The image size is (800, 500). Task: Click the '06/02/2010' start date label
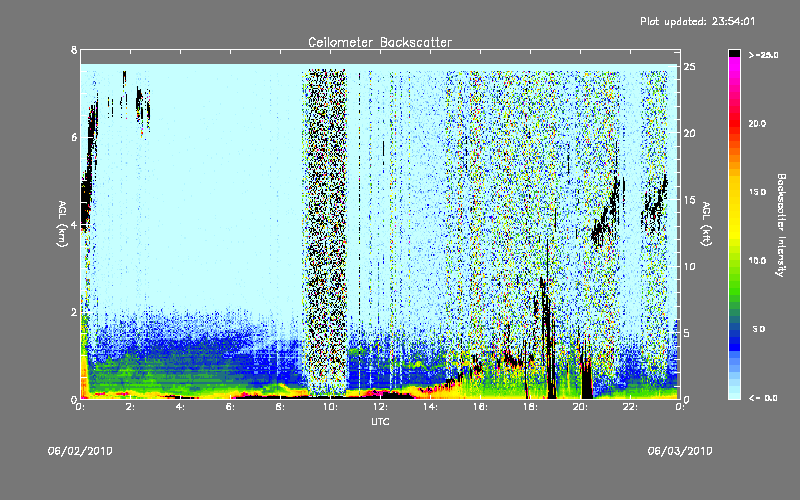click(80, 451)
